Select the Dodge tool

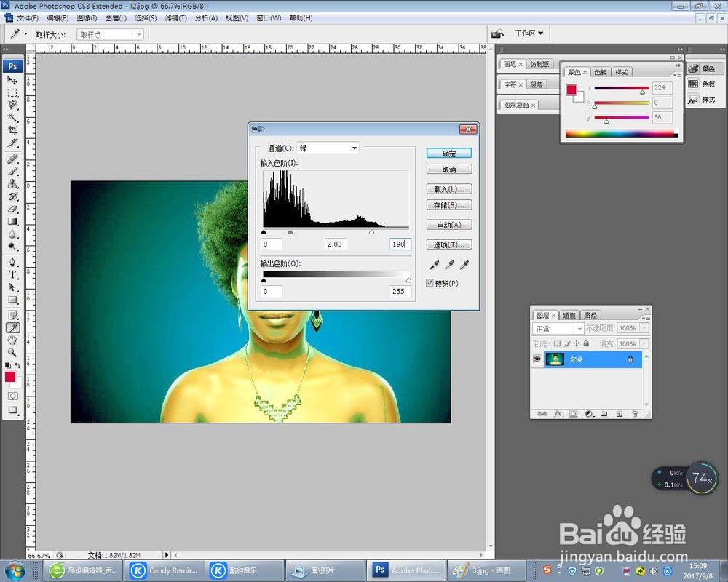12,247
